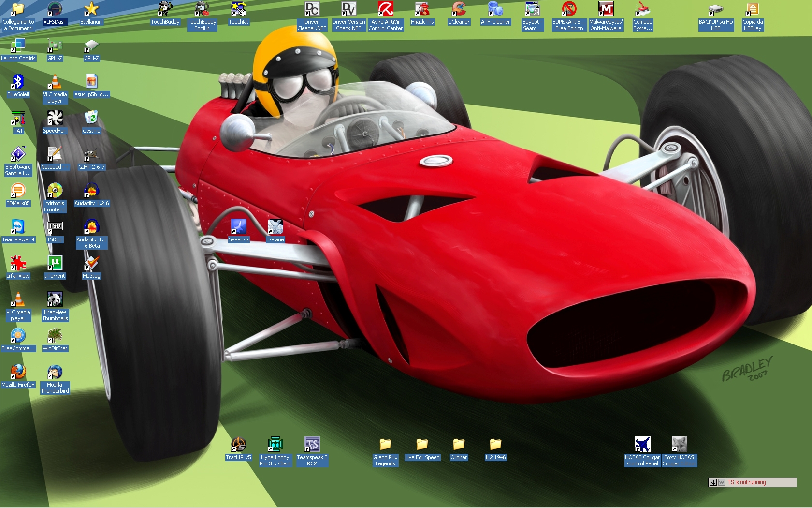Viewport: 812px width, 508px height.
Task: Click the greyed W button in TS widget
Action: (x=722, y=482)
